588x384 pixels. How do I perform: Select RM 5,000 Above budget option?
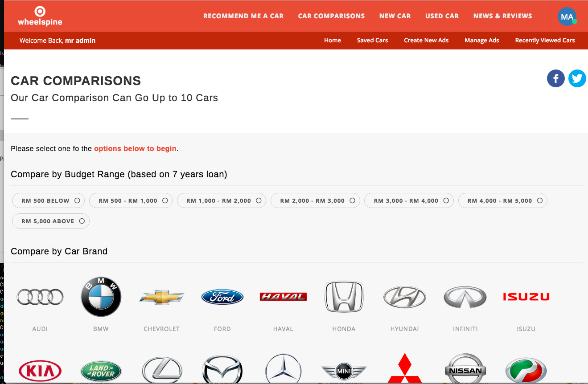pos(50,221)
